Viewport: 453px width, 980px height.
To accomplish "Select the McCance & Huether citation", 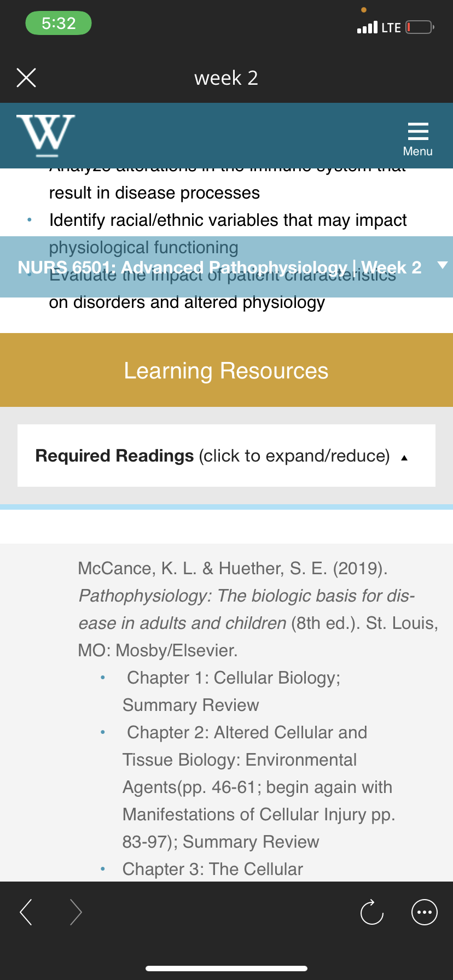I will point(258,609).
